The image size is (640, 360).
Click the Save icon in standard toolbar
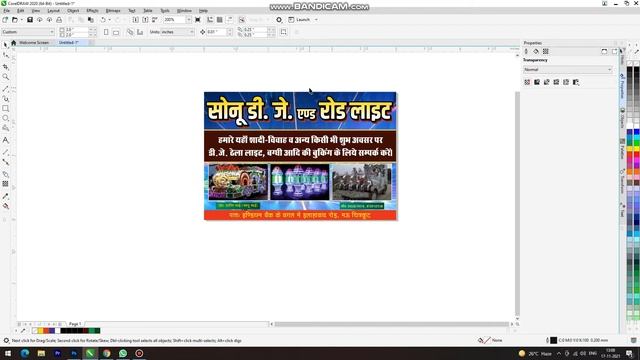click(30, 20)
